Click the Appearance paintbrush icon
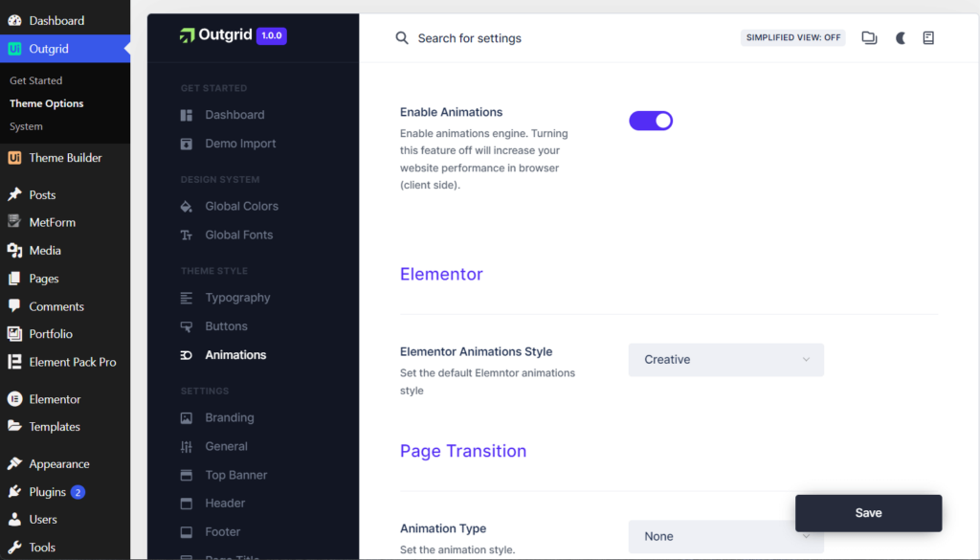Image resolution: width=980 pixels, height=560 pixels. click(14, 463)
